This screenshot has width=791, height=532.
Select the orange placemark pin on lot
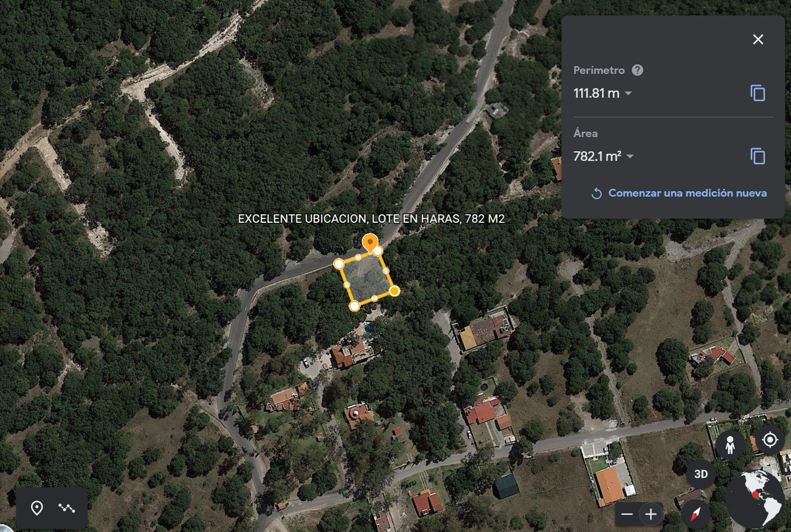[x=371, y=243]
